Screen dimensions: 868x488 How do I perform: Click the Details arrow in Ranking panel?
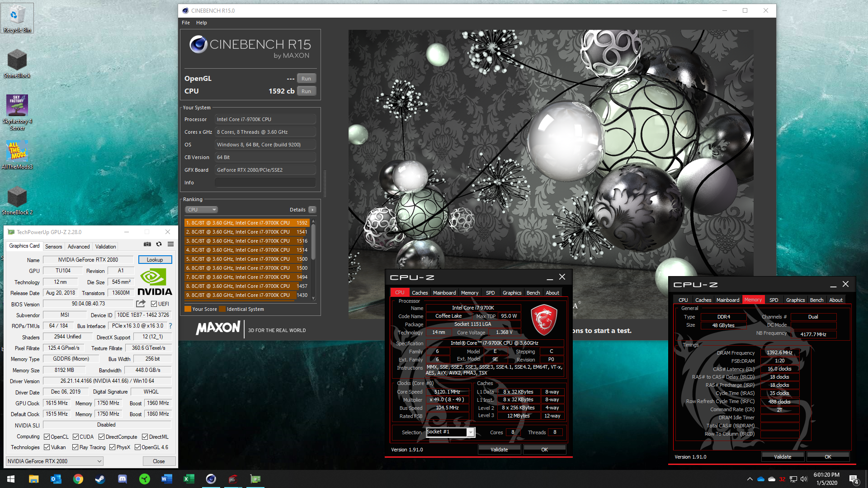click(312, 210)
